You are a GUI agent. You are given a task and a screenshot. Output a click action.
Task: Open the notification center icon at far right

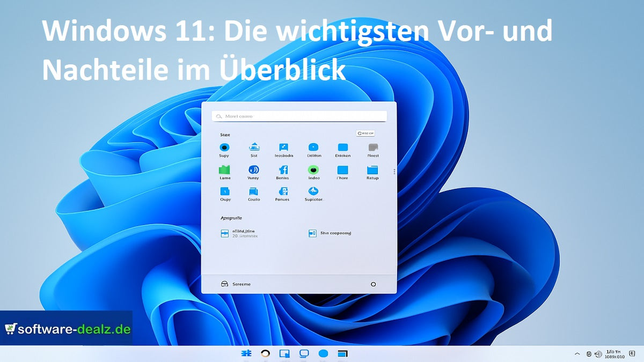(632, 354)
